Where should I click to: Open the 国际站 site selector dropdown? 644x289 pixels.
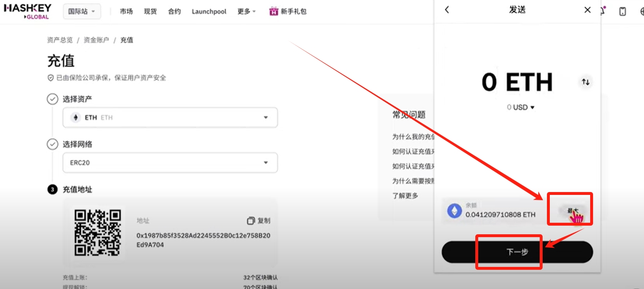click(82, 12)
